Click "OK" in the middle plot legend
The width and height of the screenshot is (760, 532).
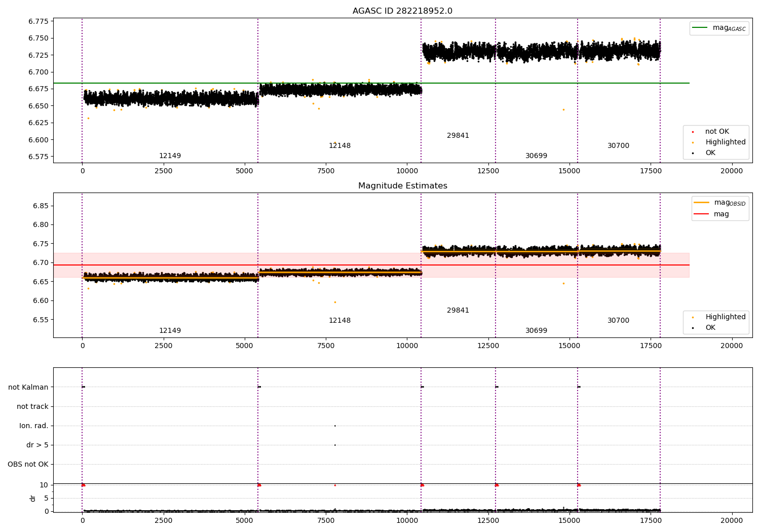(710, 328)
